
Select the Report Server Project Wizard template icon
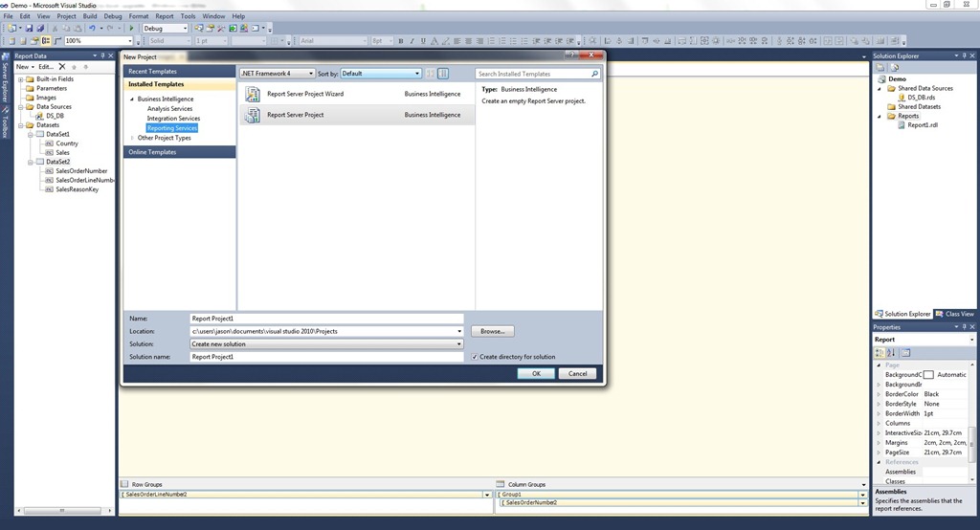click(253, 95)
